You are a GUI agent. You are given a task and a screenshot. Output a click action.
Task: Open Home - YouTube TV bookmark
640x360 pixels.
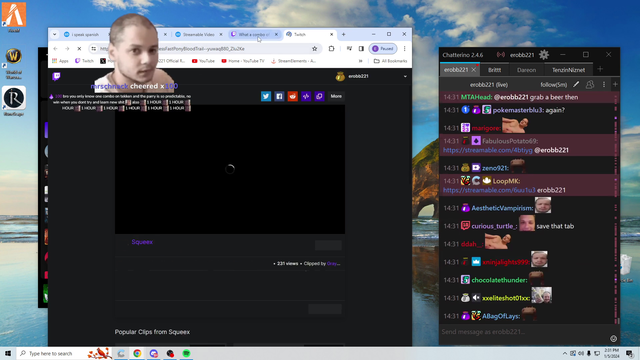pos(243,61)
